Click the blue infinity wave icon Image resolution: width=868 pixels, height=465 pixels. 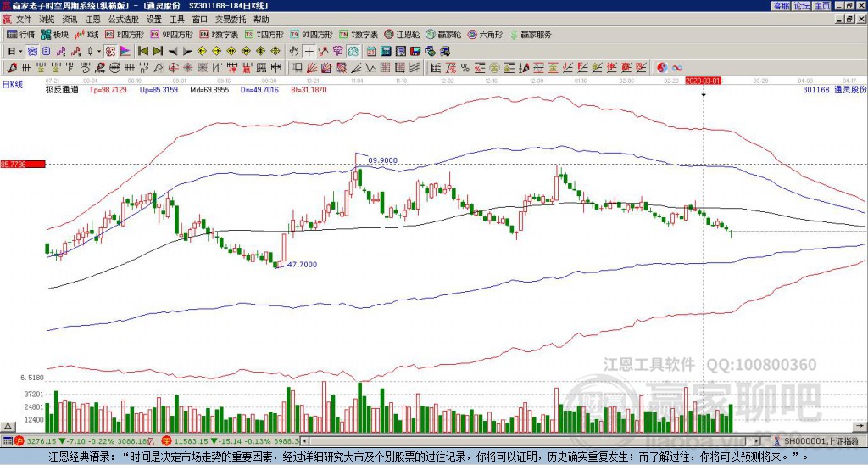677,68
